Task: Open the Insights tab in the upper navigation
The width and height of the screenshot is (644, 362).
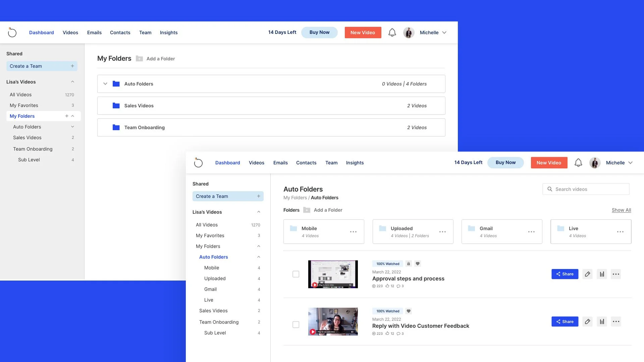Action: click(169, 33)
